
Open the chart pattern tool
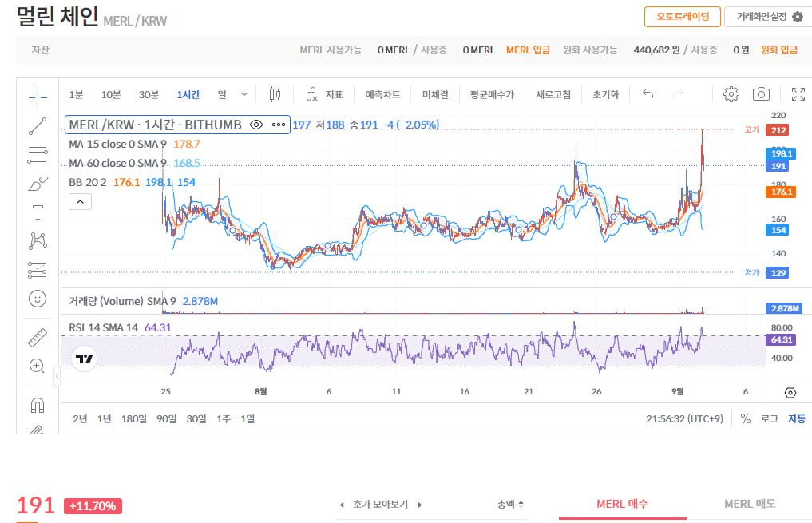[38, 241]
